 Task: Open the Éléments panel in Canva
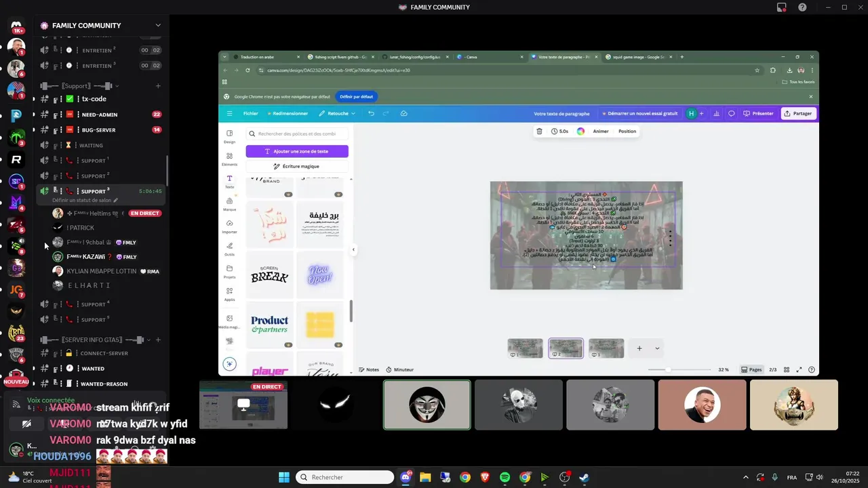[229, 159]
